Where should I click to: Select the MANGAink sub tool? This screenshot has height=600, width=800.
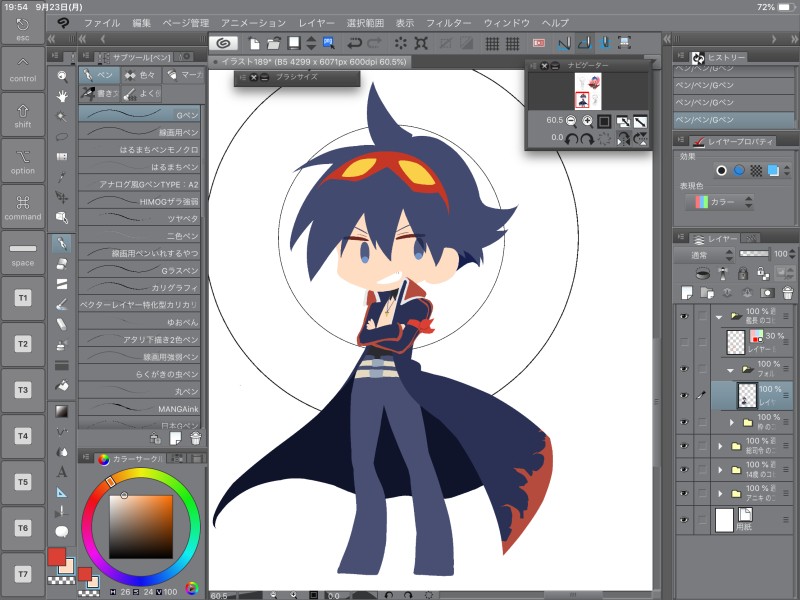point(139,409)
